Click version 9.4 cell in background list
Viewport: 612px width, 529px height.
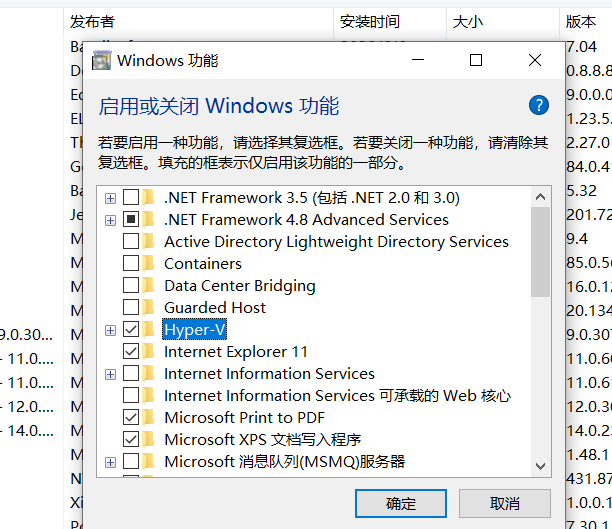577,239
